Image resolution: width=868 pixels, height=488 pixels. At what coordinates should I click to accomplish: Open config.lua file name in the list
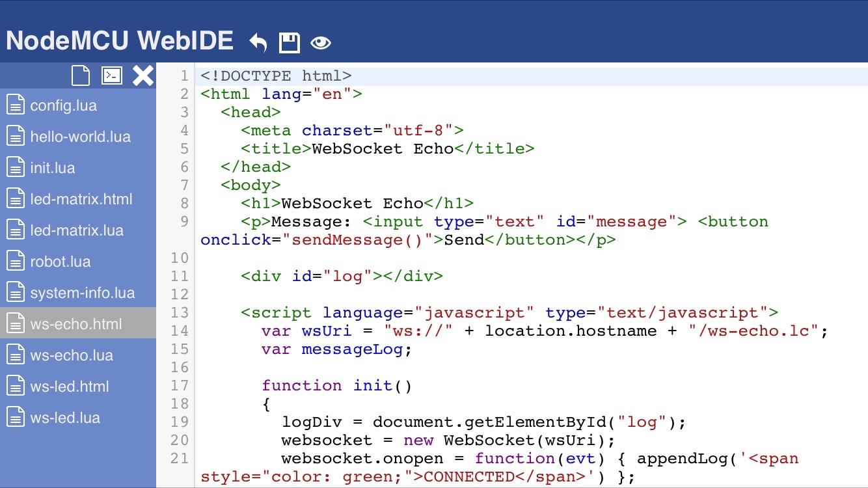point(64,105)
